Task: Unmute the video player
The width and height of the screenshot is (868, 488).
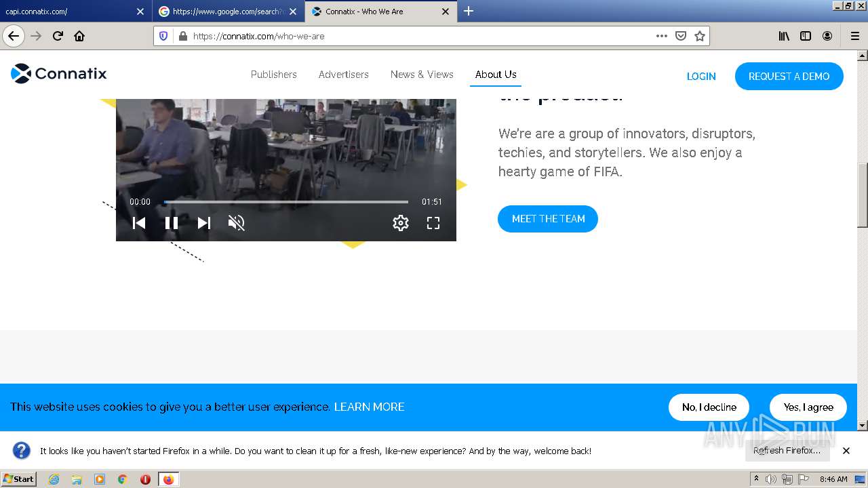Action: (x=237, y=223)
